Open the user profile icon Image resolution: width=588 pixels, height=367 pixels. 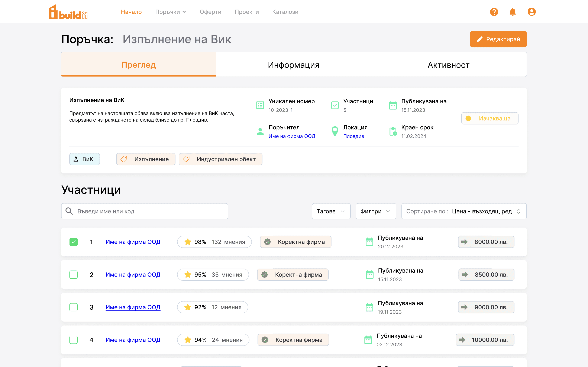point(532,12)
